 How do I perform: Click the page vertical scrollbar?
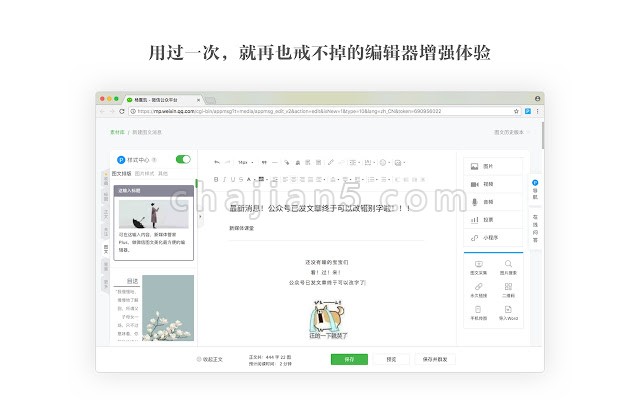click(x=543, y=135)
